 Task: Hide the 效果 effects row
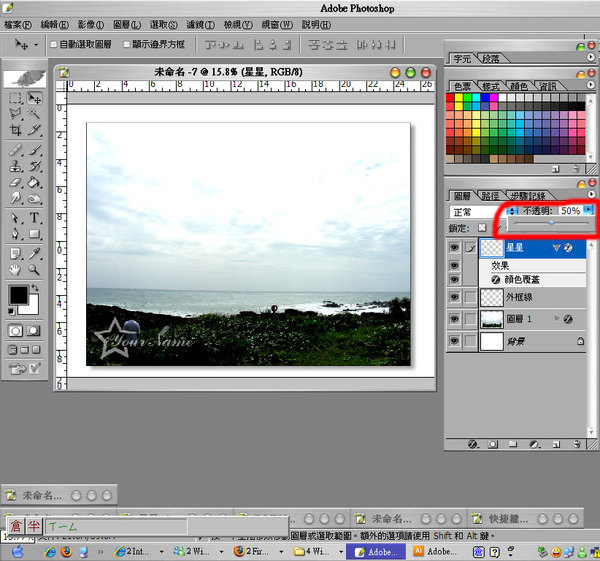point(454,265)
